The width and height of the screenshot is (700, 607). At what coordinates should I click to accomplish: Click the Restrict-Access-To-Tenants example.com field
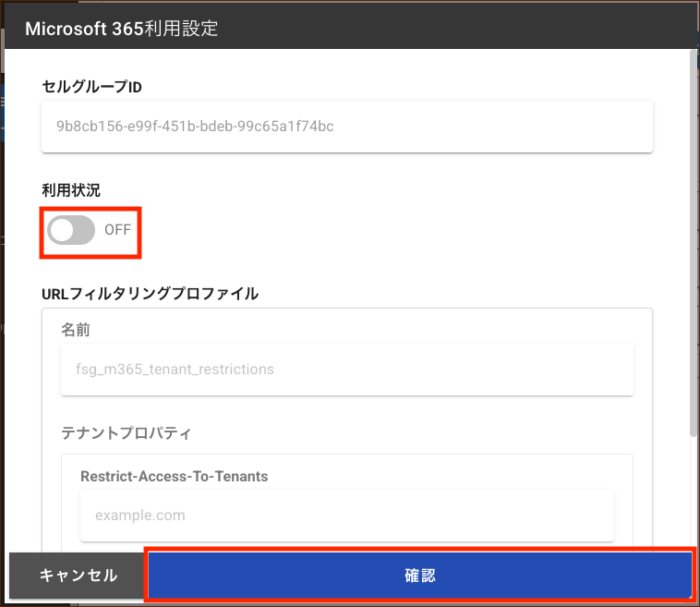[x=347, y=516]
